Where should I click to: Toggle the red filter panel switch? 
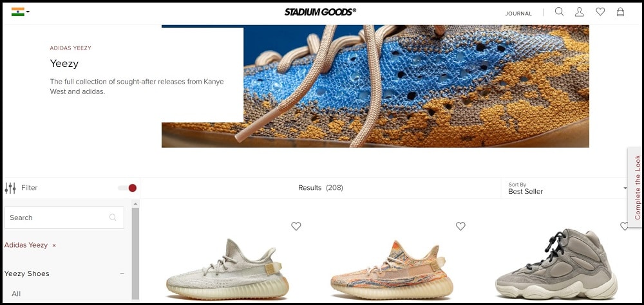pyautogui.click(x=128, y=188)
